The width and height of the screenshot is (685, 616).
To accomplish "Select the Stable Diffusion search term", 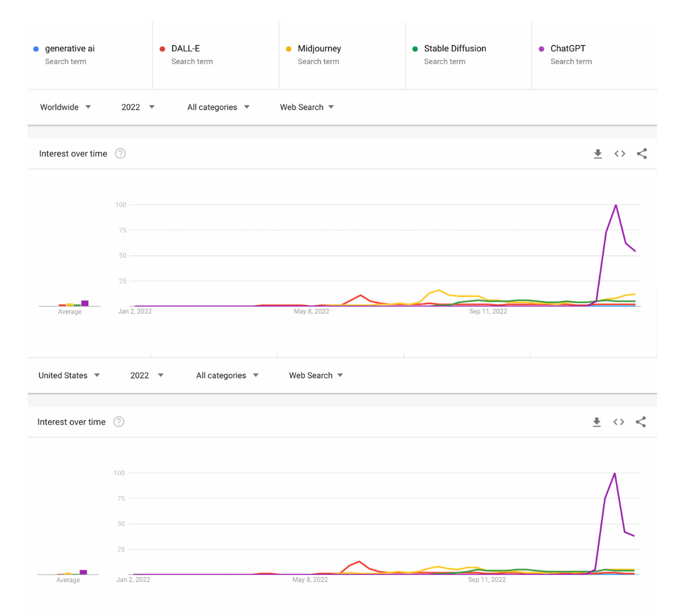I will (468, 55).
